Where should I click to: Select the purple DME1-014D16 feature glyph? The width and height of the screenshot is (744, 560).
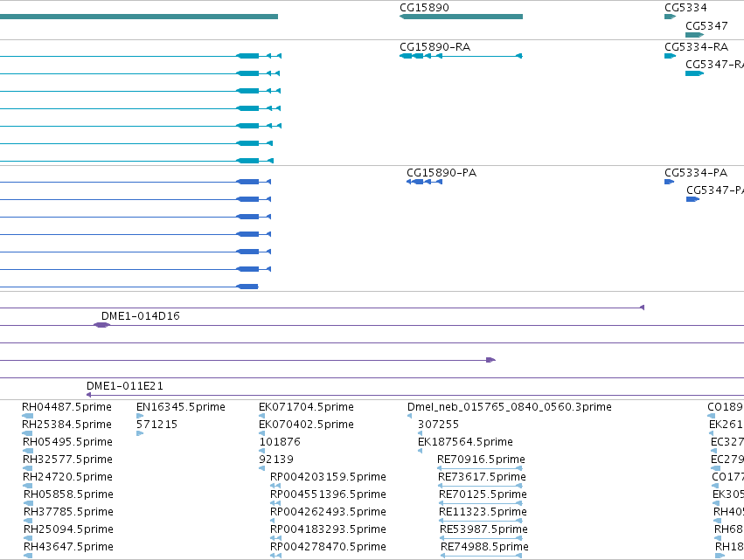[101, 325]
